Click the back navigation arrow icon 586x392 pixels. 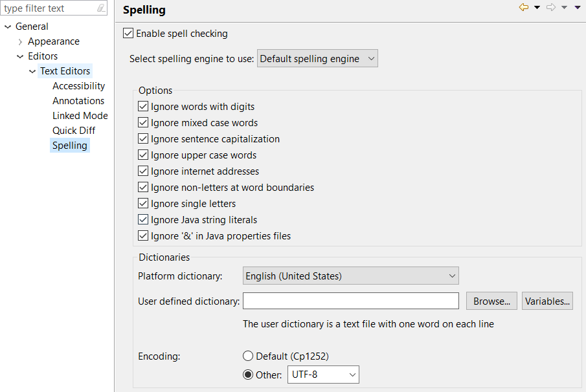524,8
